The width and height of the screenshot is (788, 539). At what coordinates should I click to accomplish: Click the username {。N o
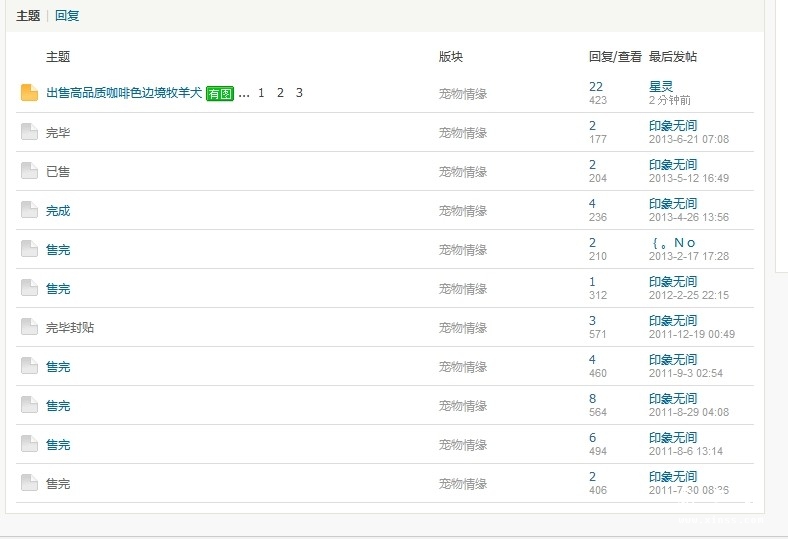click(672, 243)
